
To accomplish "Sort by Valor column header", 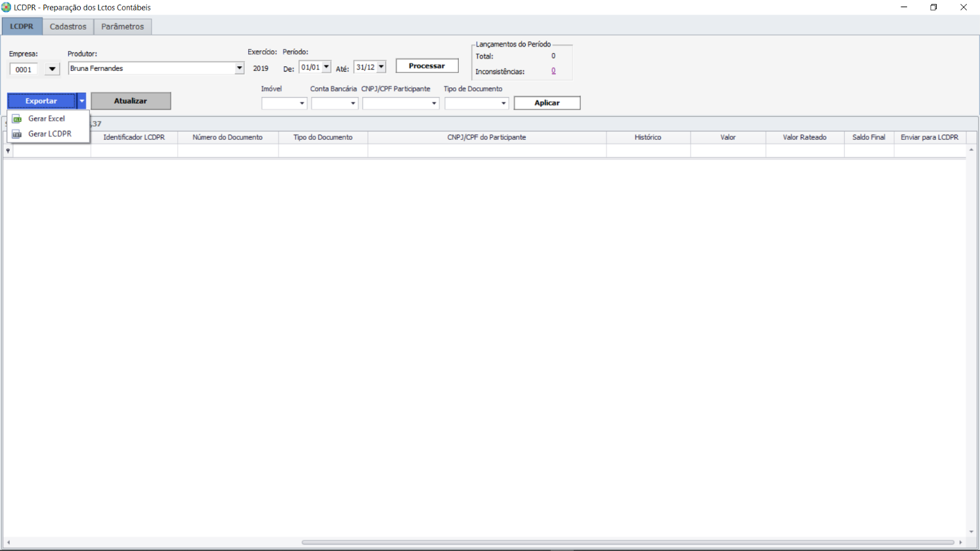I will (728, 138).
